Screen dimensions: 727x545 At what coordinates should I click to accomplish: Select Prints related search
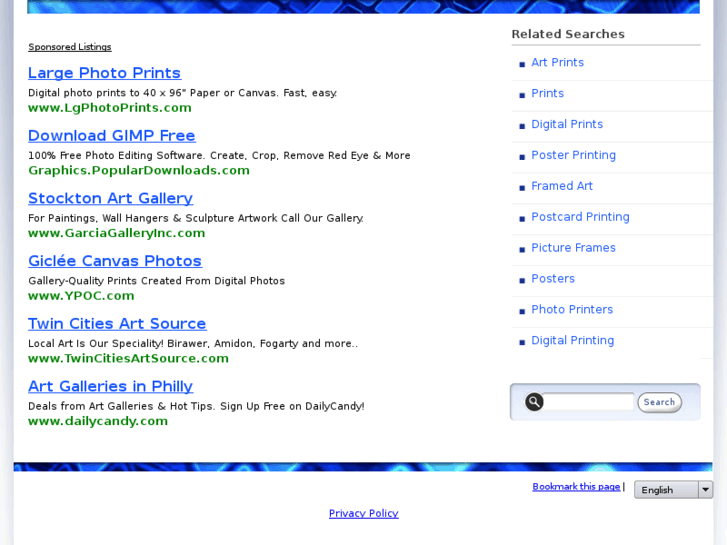pos(548,93)
